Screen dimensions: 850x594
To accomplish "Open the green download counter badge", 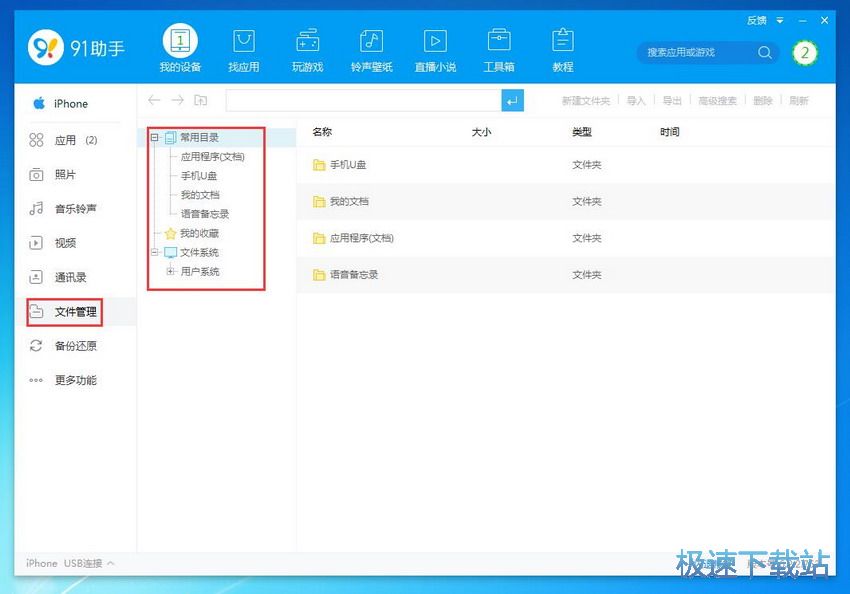I will [x=805, y=53].
